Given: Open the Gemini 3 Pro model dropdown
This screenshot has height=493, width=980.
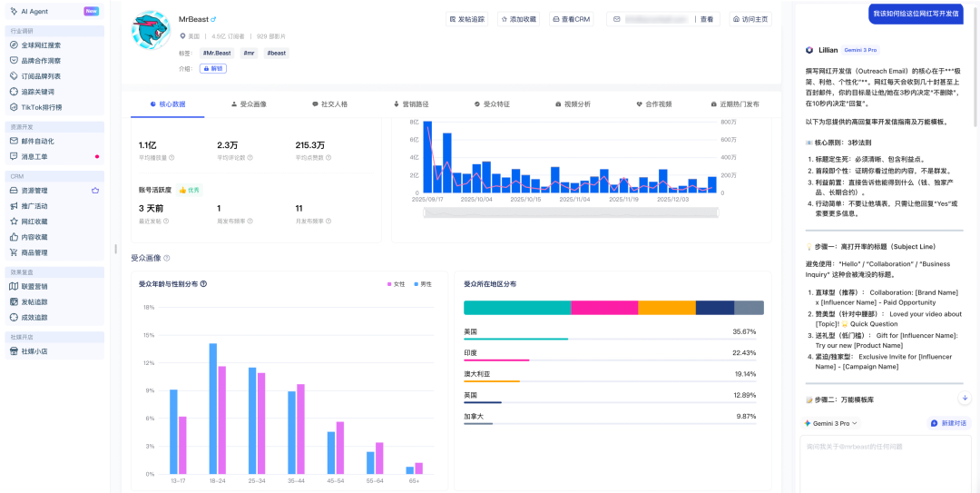Looking at the screenshot, I should tap(830, 423).
